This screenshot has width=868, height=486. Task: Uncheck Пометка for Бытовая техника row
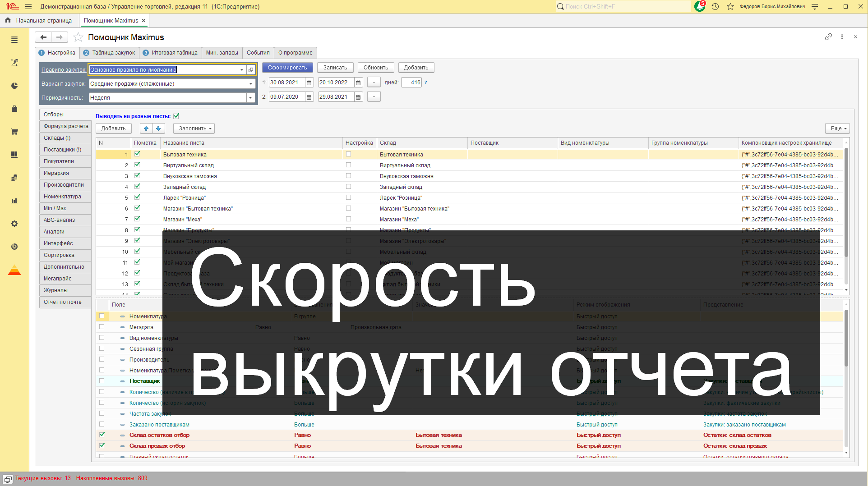137,154
